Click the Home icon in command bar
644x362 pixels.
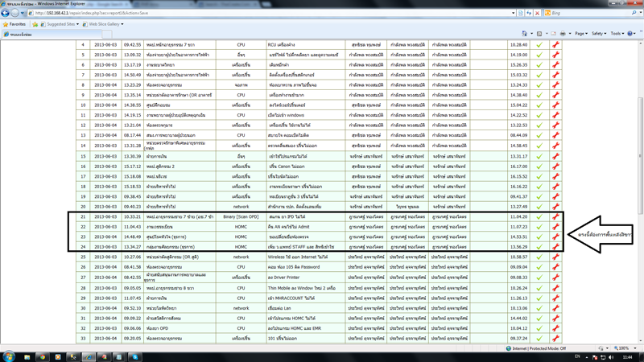pos(525,34)
